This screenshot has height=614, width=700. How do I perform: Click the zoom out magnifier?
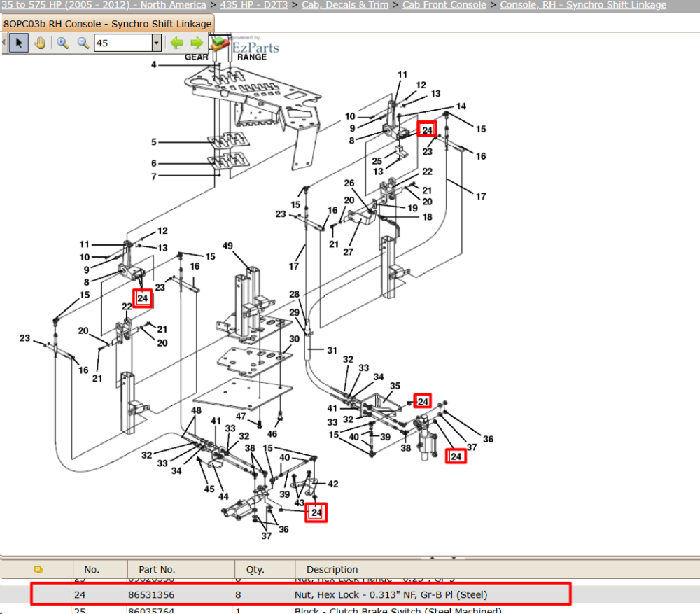[83, 43]
